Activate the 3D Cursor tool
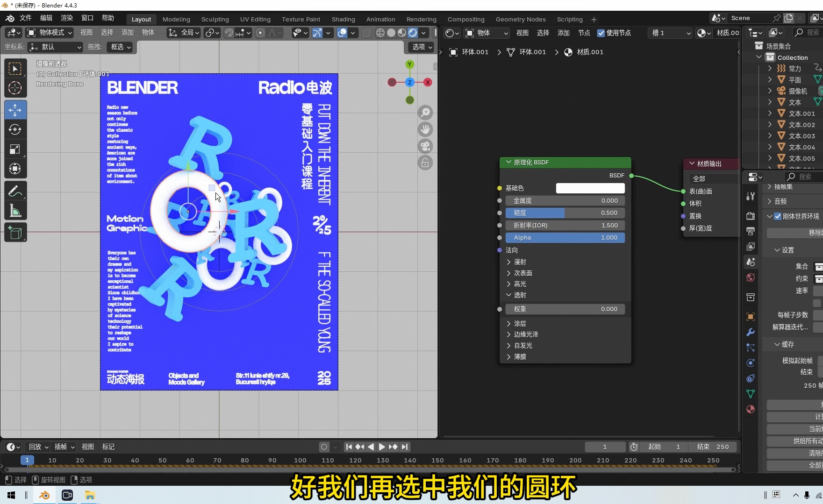 click(x=15, y=88)
